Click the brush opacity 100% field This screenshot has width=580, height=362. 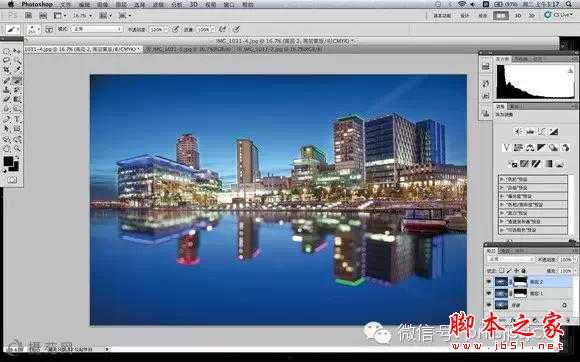click(x=158, y=29)
